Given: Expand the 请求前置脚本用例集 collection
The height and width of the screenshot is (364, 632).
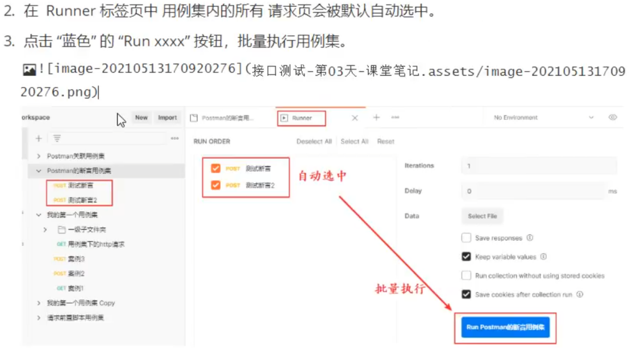Looking at the screenshot, I should click(x=39, y=317).
